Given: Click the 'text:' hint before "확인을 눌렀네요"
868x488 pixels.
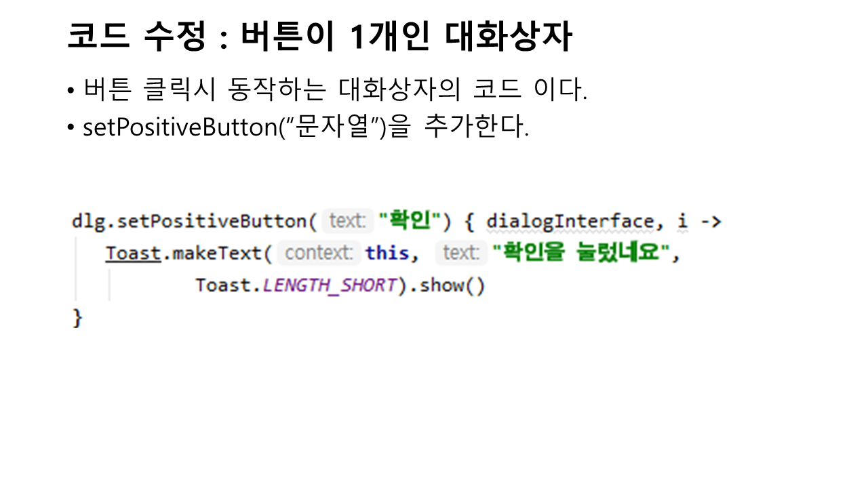Looking at the screenshot, I should 461,253.
